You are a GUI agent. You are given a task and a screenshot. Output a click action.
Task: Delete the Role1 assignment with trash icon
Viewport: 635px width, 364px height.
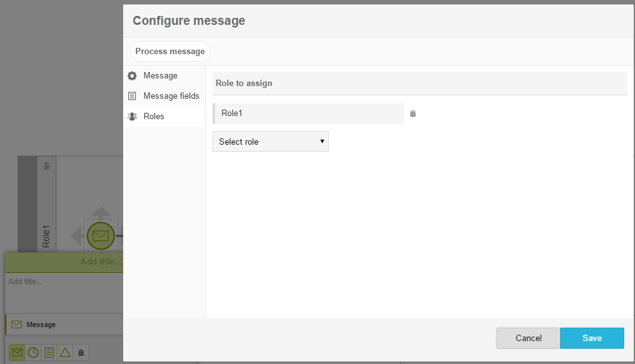413,113
